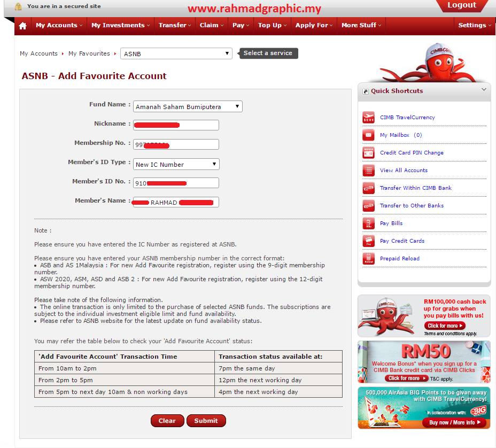Click 'Buy now / More info' on AirAsia banner
The height and width of the screenshot is (448, 496).
coord(454,423)
